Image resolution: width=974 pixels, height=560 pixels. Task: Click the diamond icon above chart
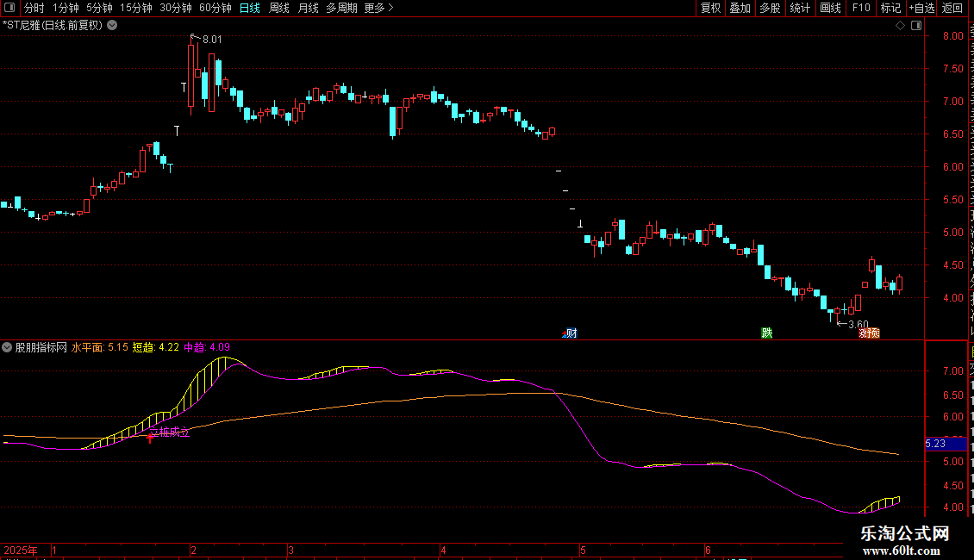point(900,26)
